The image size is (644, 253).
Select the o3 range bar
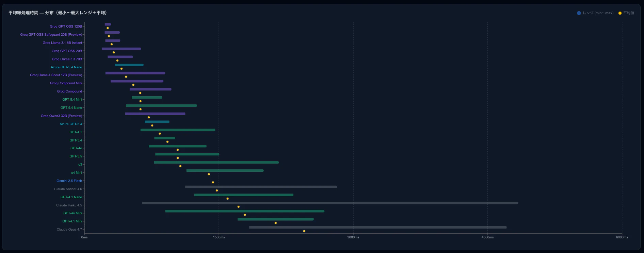[x=216, y=163]
